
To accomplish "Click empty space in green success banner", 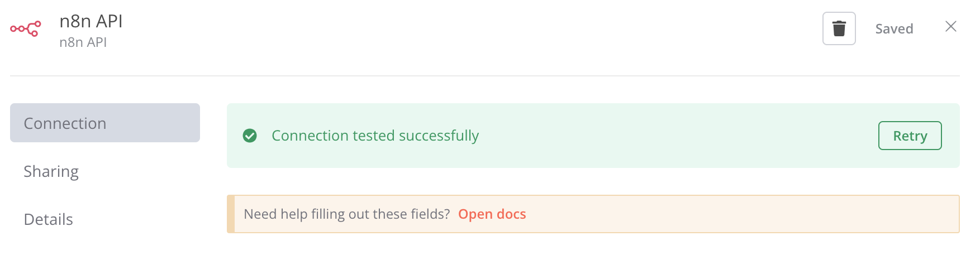I will 670,136.
